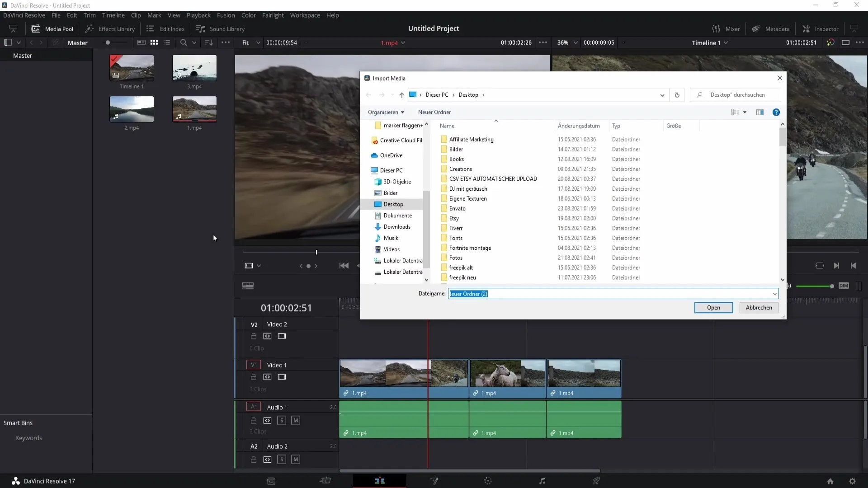
Task: Open the Workspace menu
Action: (305, 15)
